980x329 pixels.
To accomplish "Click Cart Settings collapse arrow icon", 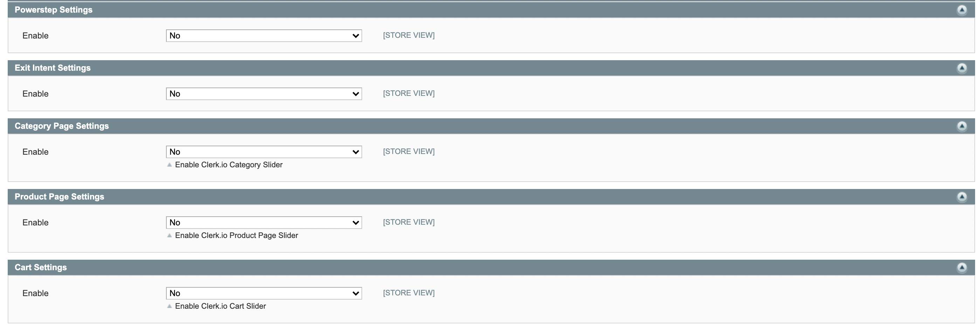I will click(961, 267).
